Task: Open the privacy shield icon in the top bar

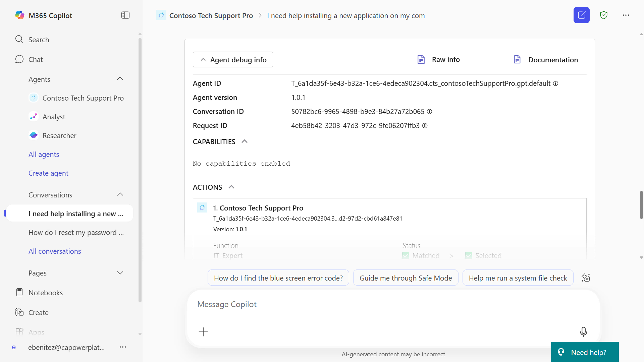Action: click(x=604, y=15)
